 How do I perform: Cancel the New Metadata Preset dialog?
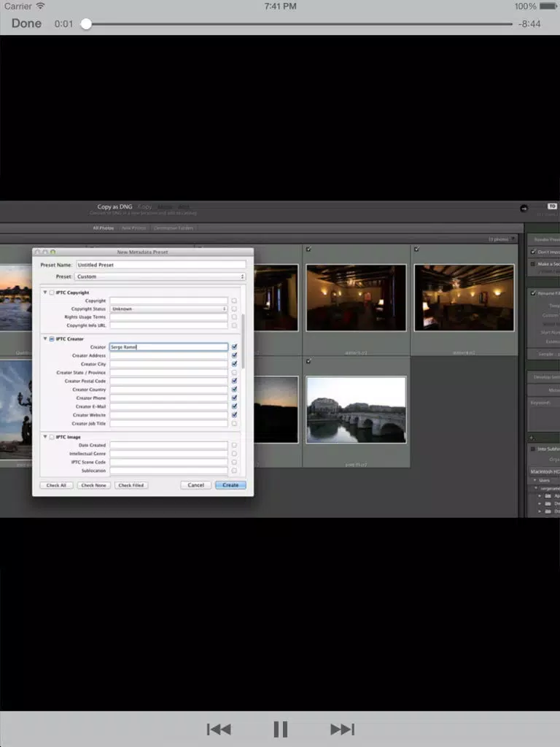195,485
